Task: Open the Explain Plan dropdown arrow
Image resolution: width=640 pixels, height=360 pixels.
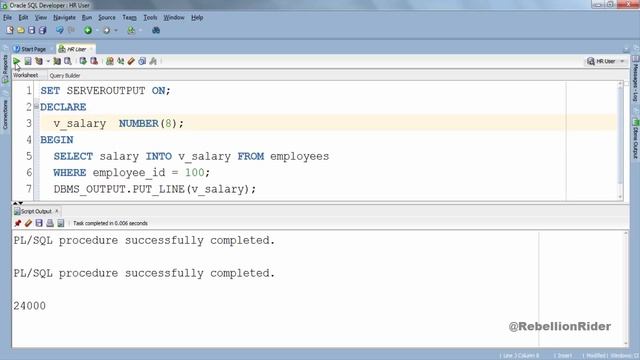Action: click(48, 61)
